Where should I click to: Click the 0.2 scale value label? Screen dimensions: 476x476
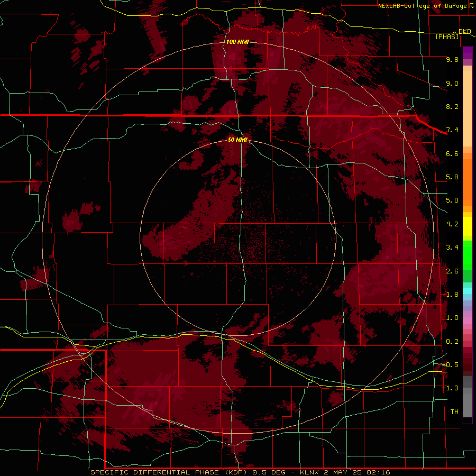452,342
